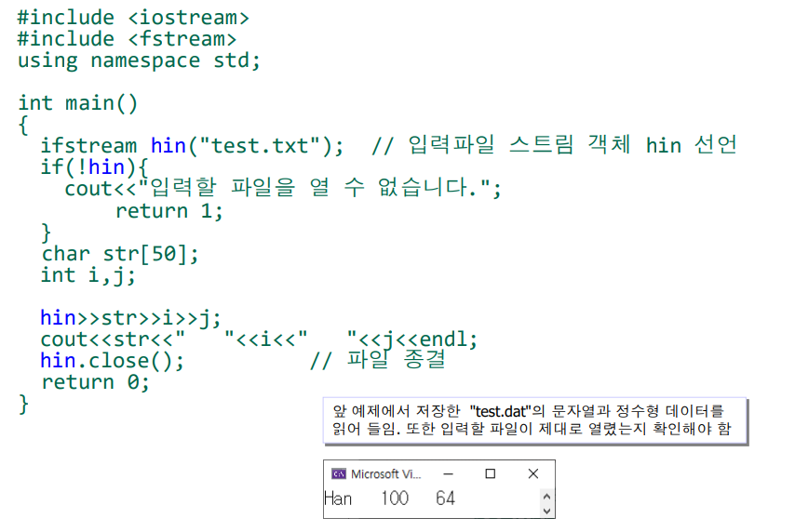Screen dimensions: 795x532
Task: Click the "64" output value in console
Action: (x=445, y=499)
